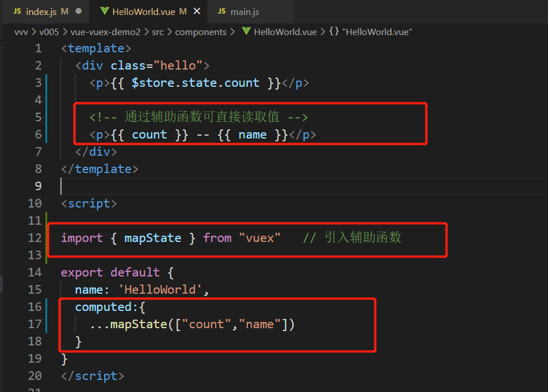Viewport: 548px width, 392px height.
Task: Open the components breadcrumb segment
Action: [x=201, y=32]
